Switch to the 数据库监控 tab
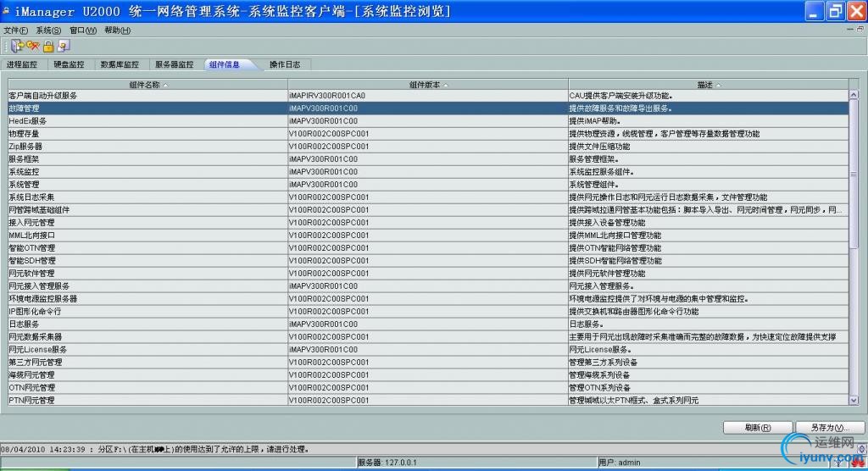The image size is (868, 471). [120, 64]
